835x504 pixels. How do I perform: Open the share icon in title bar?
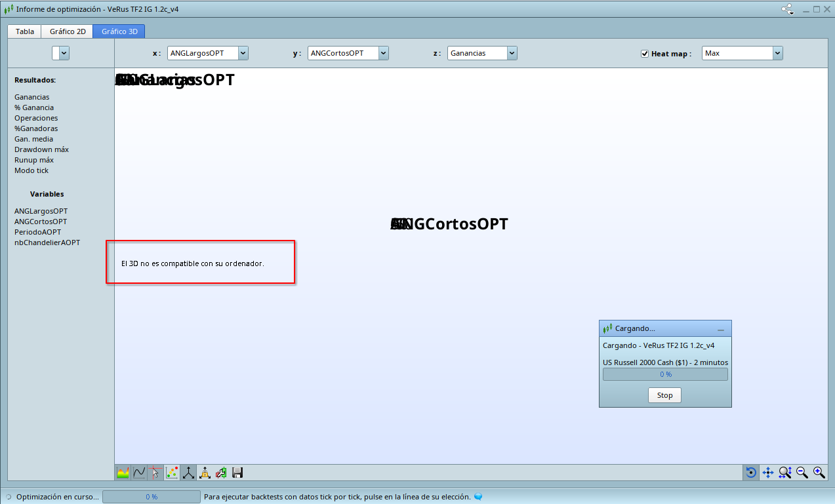tap(787, 9)
